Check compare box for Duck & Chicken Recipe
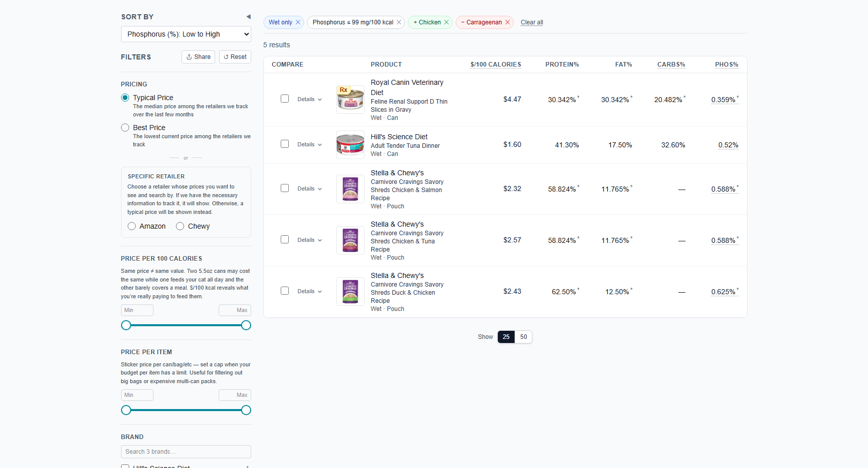 [x=285, y=291]
